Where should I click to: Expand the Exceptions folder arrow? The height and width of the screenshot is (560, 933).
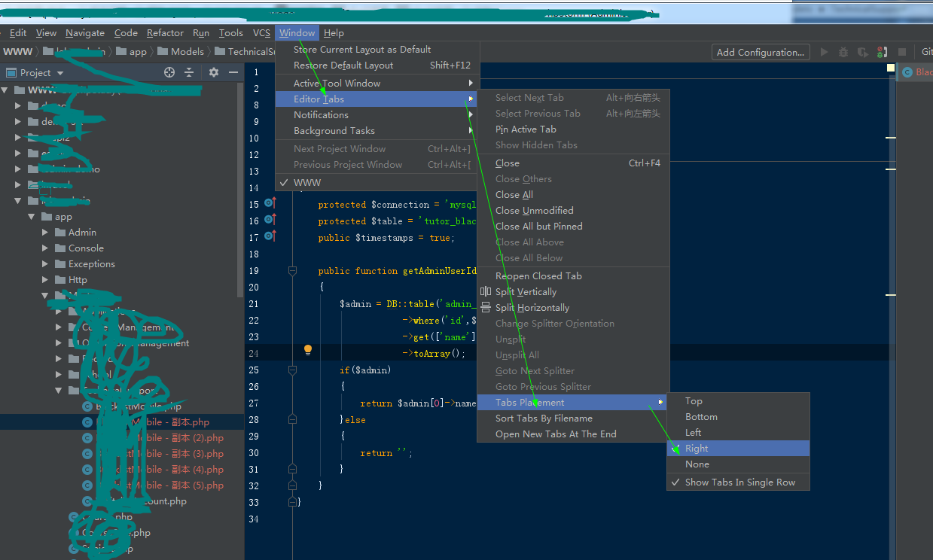(45, 263)
